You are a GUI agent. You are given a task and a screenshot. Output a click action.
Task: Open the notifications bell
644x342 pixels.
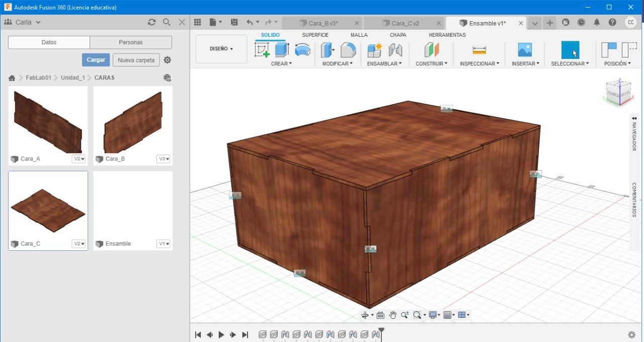597,23
